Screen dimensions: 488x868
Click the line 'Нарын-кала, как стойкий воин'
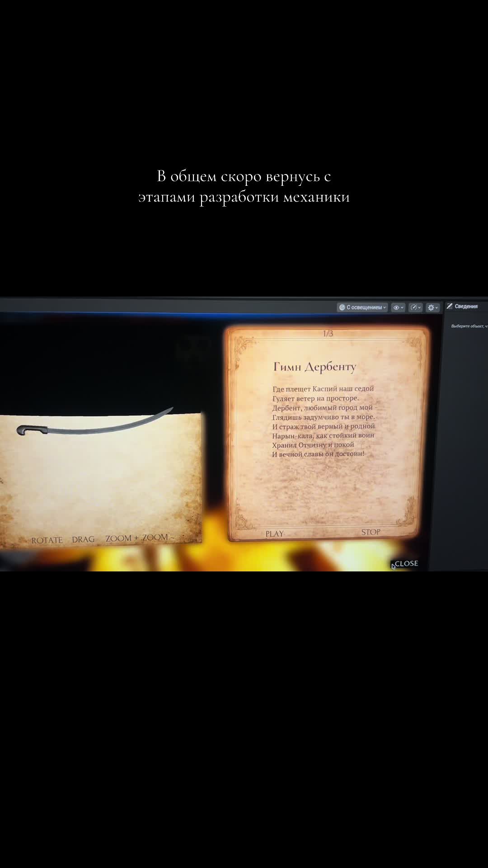323,435
